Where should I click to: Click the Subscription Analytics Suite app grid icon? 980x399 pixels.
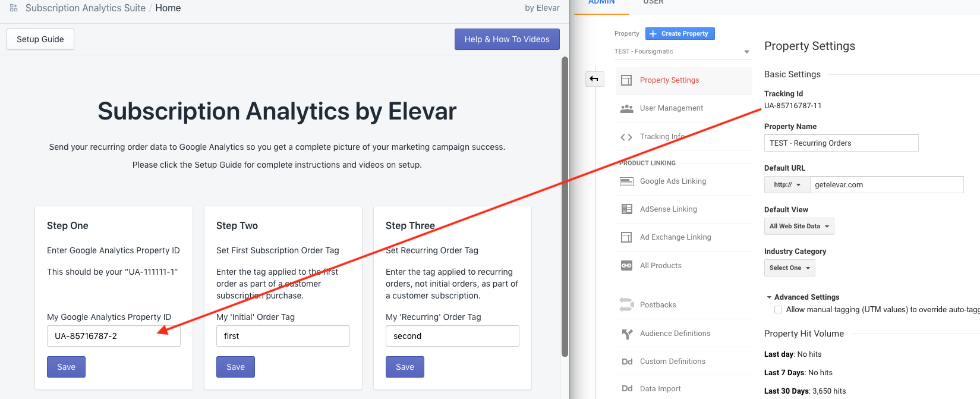point(14,8)
